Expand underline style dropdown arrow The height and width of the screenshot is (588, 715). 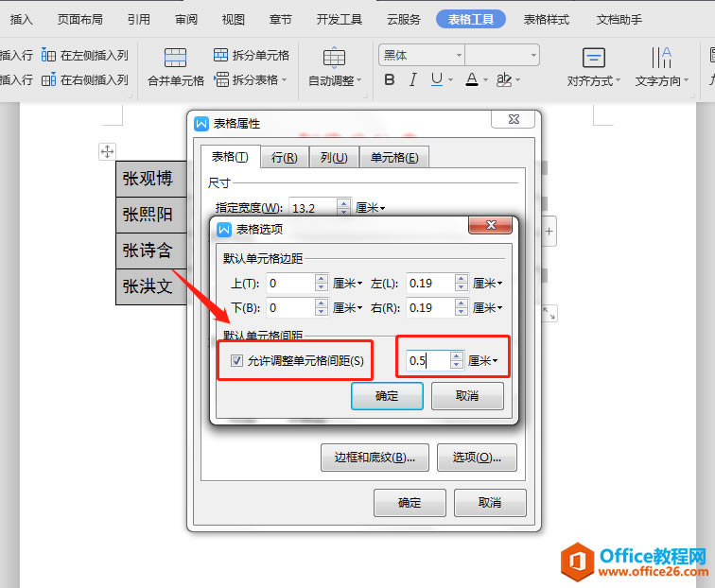pyautogui.click(x=450, y=80)
